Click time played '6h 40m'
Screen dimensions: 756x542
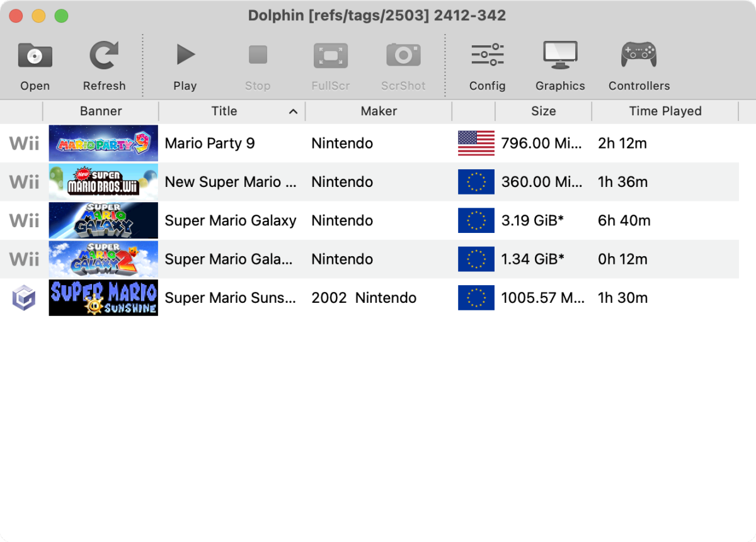(x=624, y=221)
